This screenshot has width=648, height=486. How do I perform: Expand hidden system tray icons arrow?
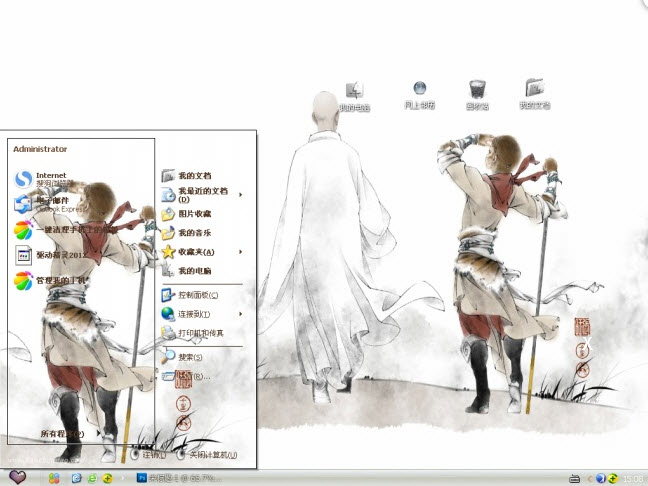(x=589, y=479)
